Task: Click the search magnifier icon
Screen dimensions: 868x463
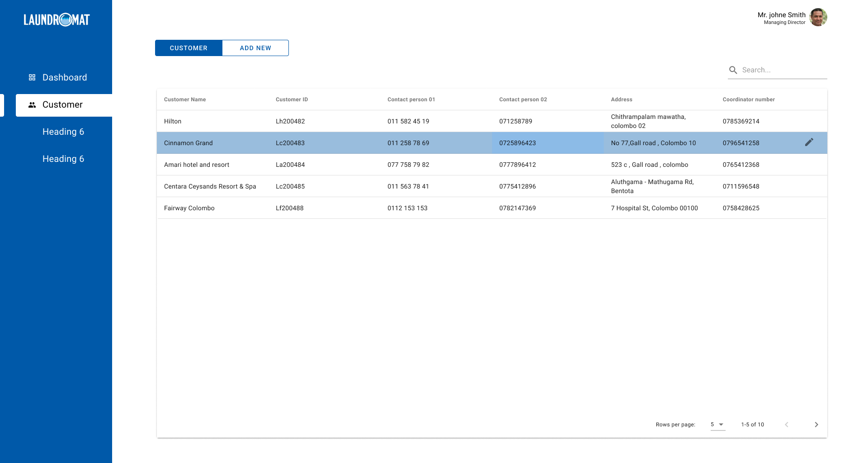Action: 733,70
